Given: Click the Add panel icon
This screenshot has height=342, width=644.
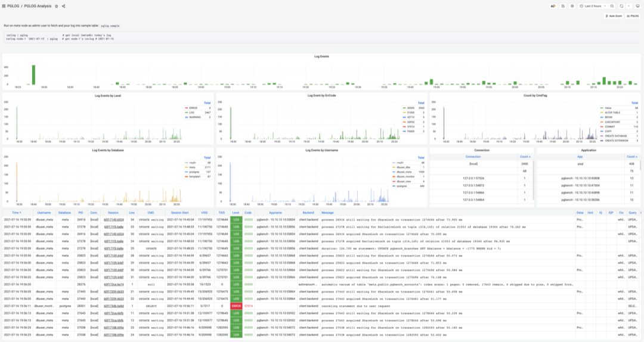Looking at the screenshot, I should tap(553, 6).
